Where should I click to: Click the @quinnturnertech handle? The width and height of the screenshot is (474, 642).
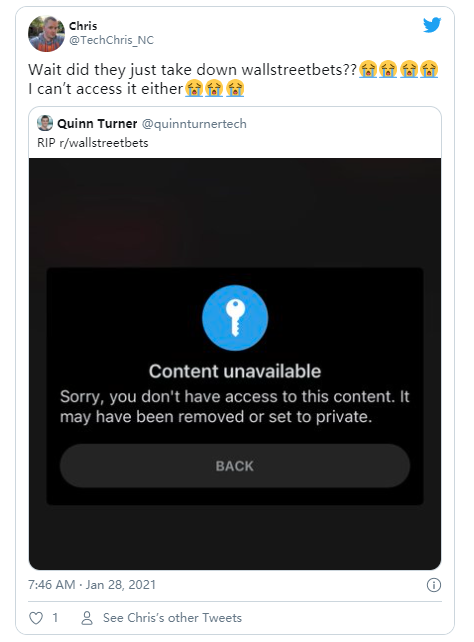point(194,124)
